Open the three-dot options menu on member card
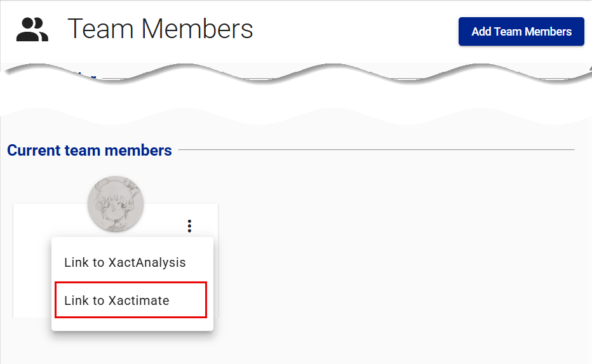 (189, 226)
